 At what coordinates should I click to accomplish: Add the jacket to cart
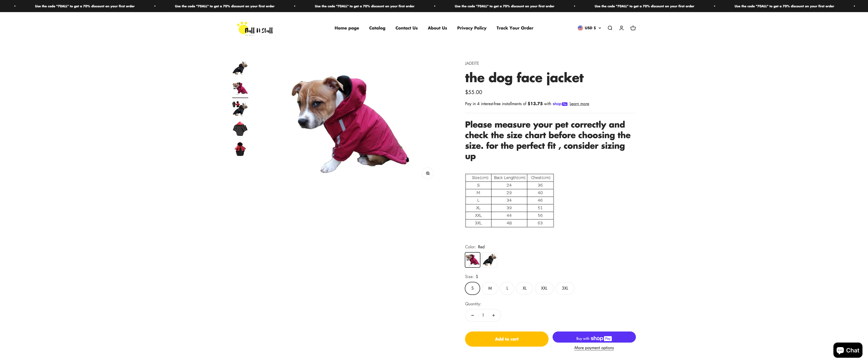click(x=506, y=339)
